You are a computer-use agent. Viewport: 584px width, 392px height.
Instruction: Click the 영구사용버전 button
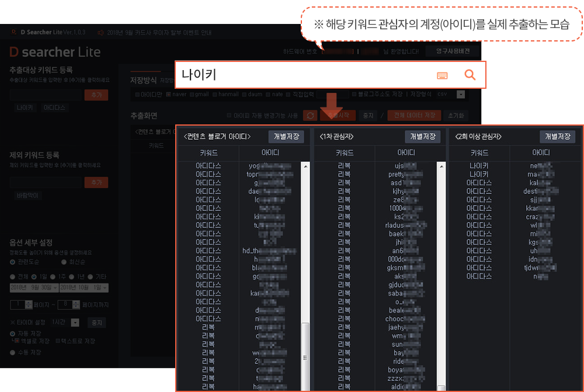click(453, 51)
